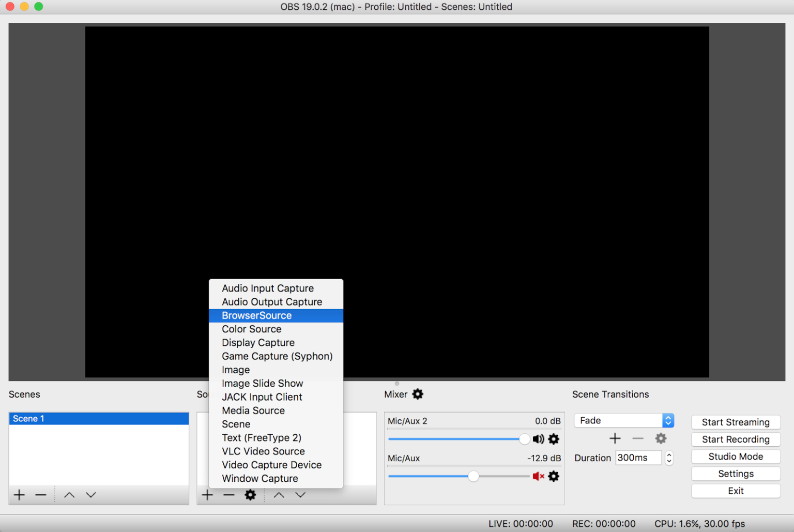Add a new scene with the plus icon
The image size is (794, 532).
coord(19,495)
